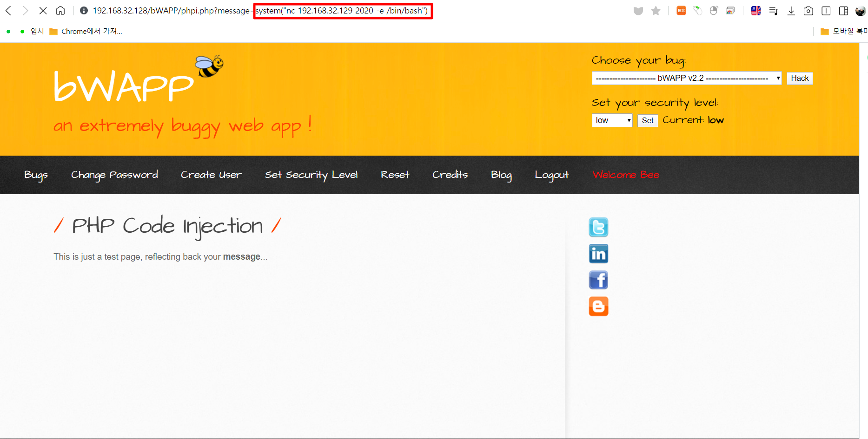Open the Chrome windows extension icon
The image size is (868, 439).
[x=730, y=11]
